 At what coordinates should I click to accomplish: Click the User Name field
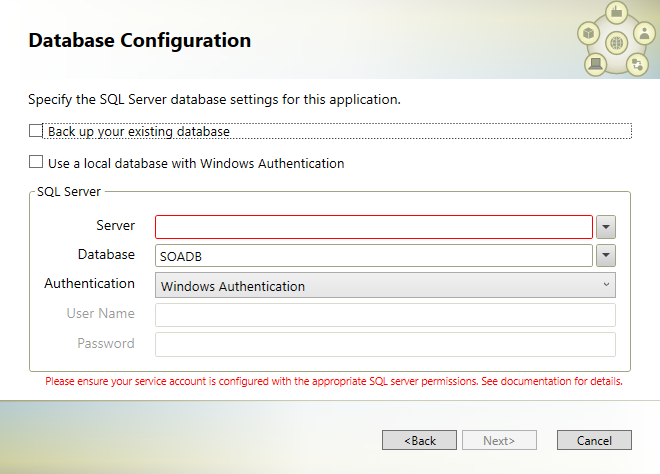(385, 315)
